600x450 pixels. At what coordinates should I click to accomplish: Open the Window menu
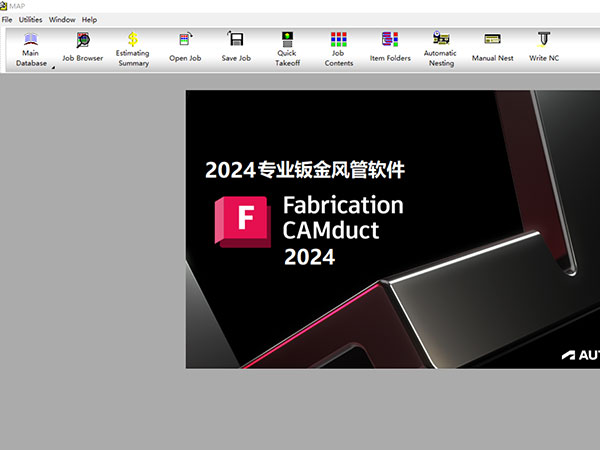click(62, 20)
